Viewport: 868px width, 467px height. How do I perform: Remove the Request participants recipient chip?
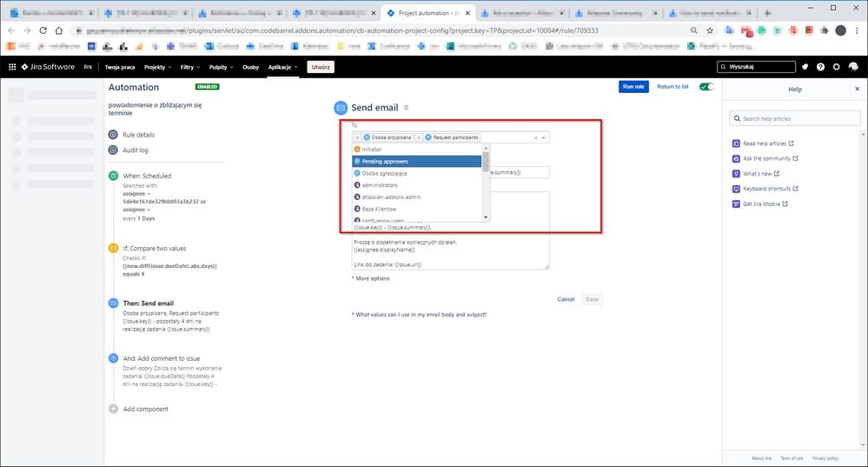(x=419, y=137)
